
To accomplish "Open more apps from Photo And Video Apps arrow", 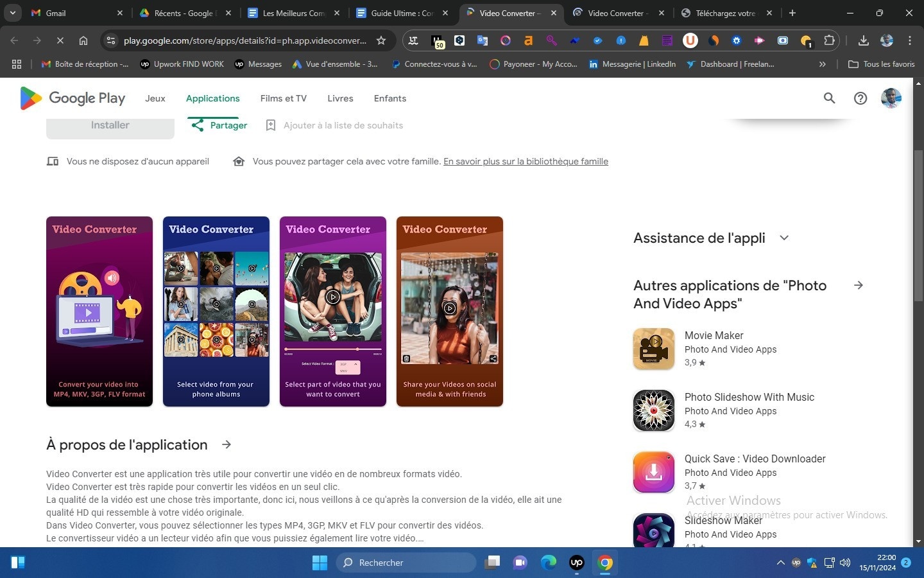I will pyautogui.click(x=859, y=285).
